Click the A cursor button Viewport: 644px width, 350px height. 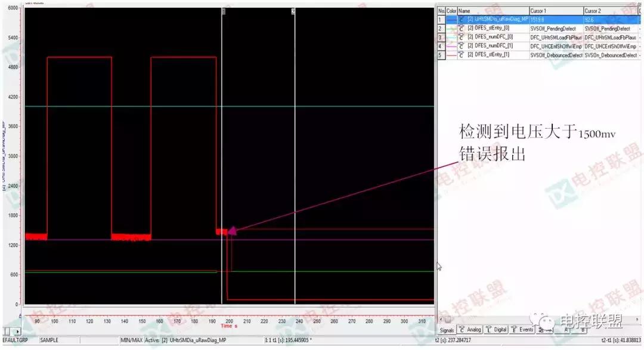(x=566, y=329)
